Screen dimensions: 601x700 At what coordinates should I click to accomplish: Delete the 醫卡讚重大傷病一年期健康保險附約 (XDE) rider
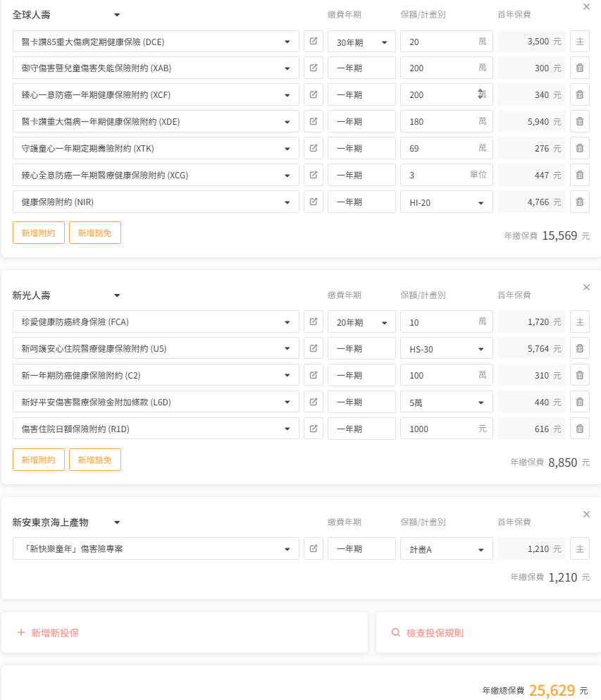click(580, 121)
